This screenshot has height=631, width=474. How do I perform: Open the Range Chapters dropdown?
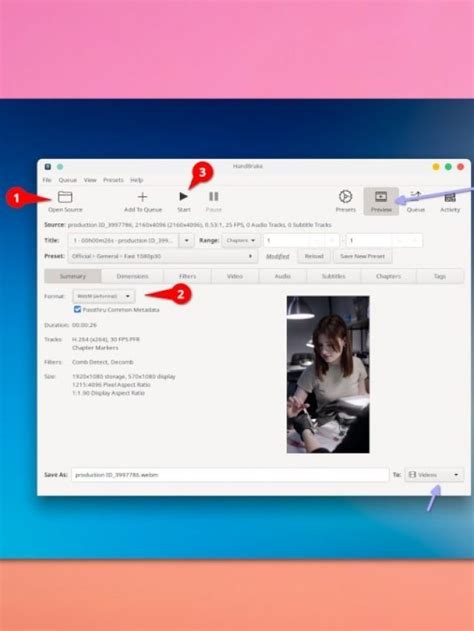coord(241,240)
